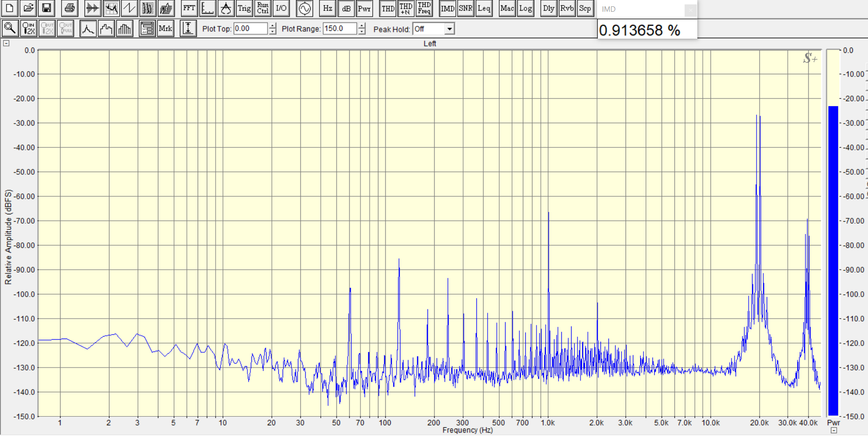
Task: Click the 1.0k frequency axis tick label
Action: point(547,423)
